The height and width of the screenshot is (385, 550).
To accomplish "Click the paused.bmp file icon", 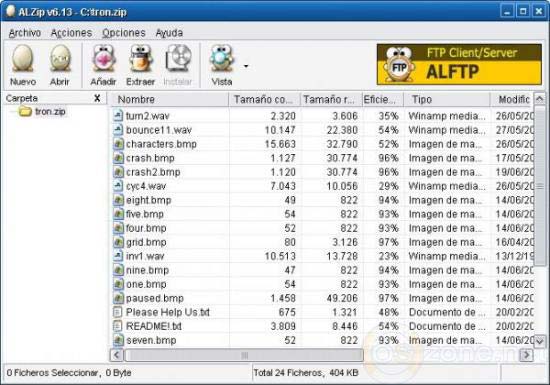I will point(118,298).
